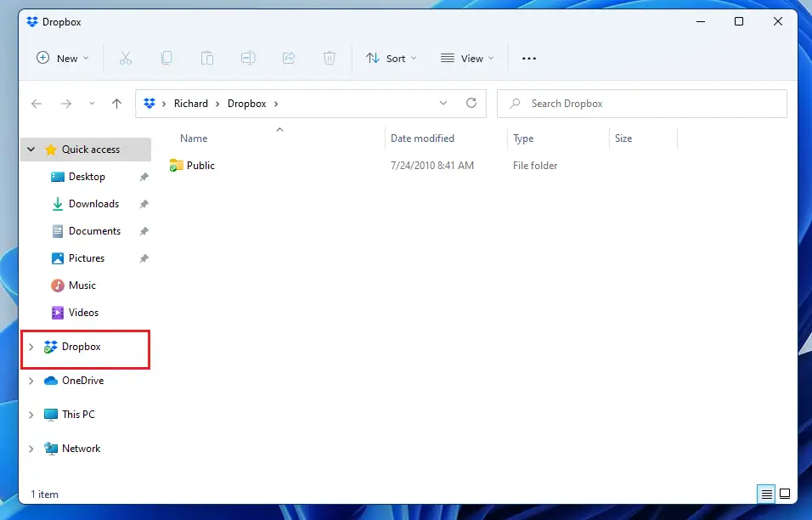The width and height of the screenshot is (812, 520).
Task: Select the Public folder name
Action: pos(200,165)
